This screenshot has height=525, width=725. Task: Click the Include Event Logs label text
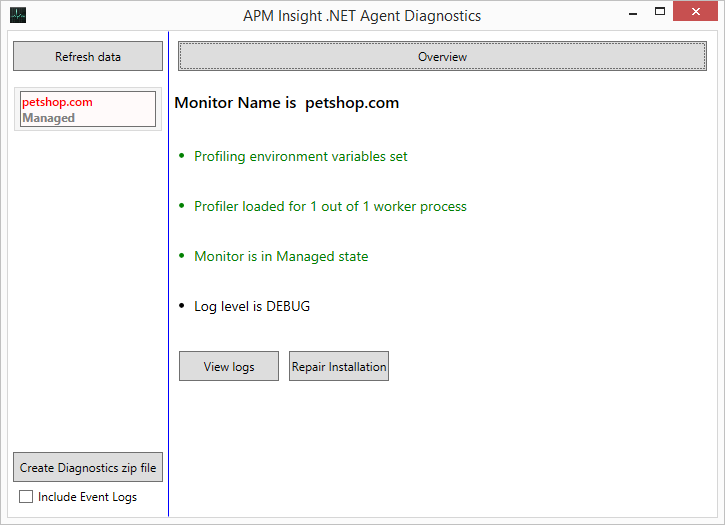(x=87, y=497)
